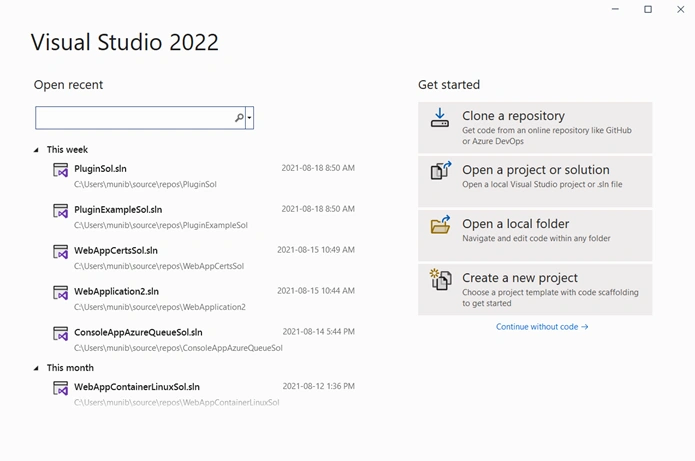Click the WebAppContainerLinuxSol.sln solution file icon

[60, 388]
